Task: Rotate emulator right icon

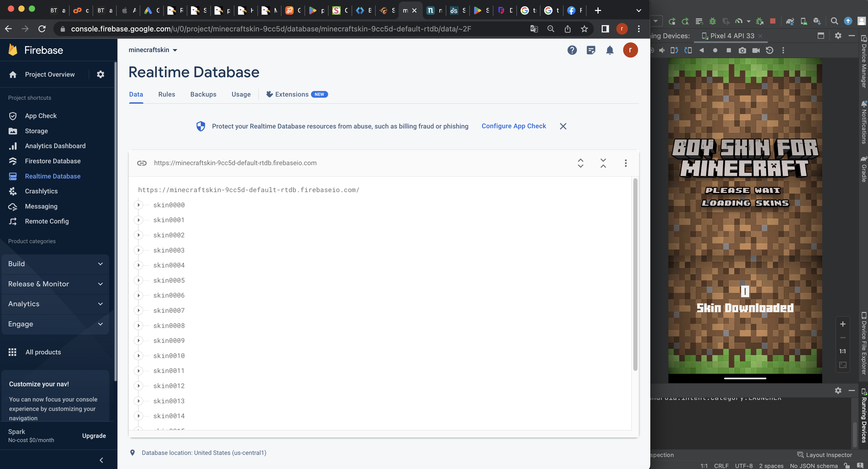Action: click(x=688, y=51)
